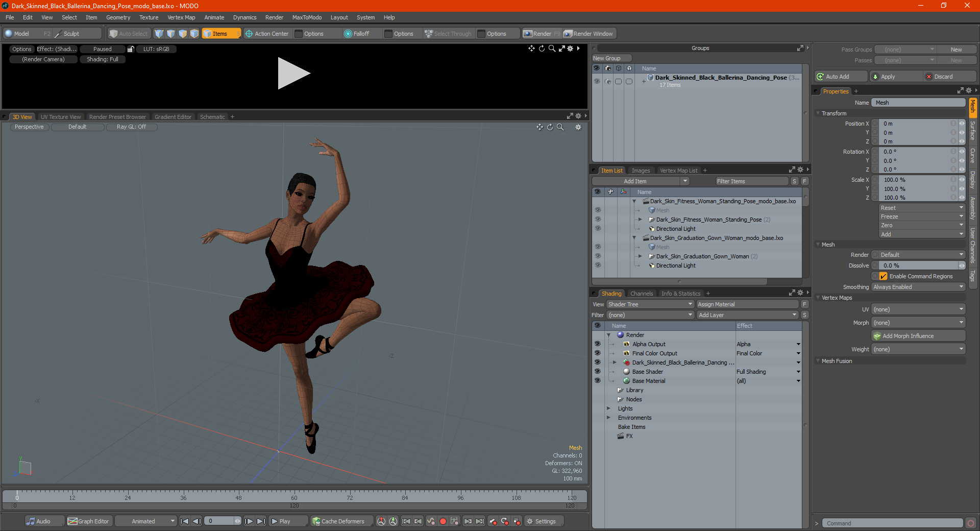Click Discard button
Screen dimensions: 980x531
tap(949, 77)
